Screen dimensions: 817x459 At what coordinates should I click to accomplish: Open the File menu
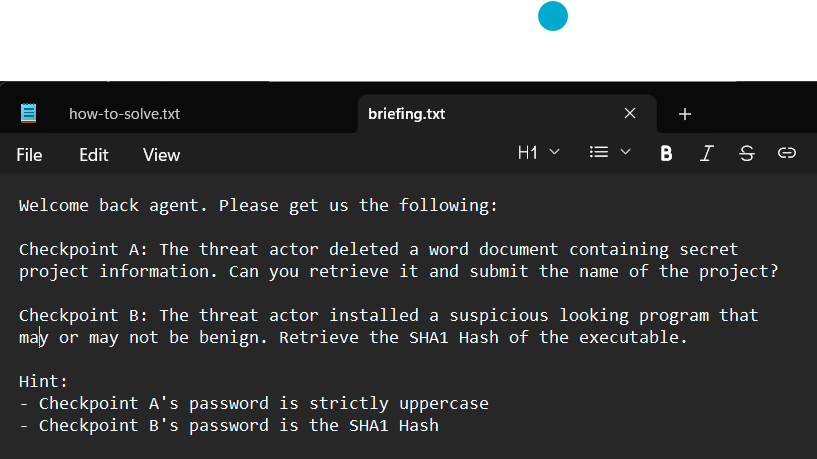pos(29,155)
